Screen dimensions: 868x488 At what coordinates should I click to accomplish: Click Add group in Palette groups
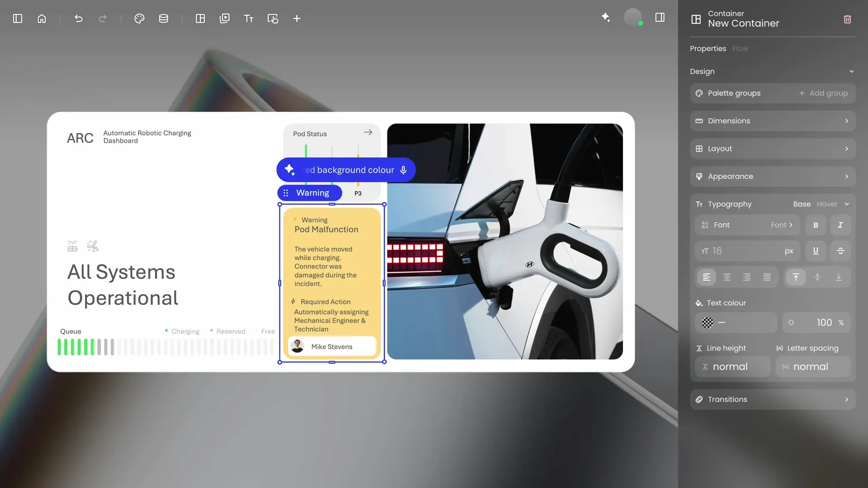pos(823,93)
